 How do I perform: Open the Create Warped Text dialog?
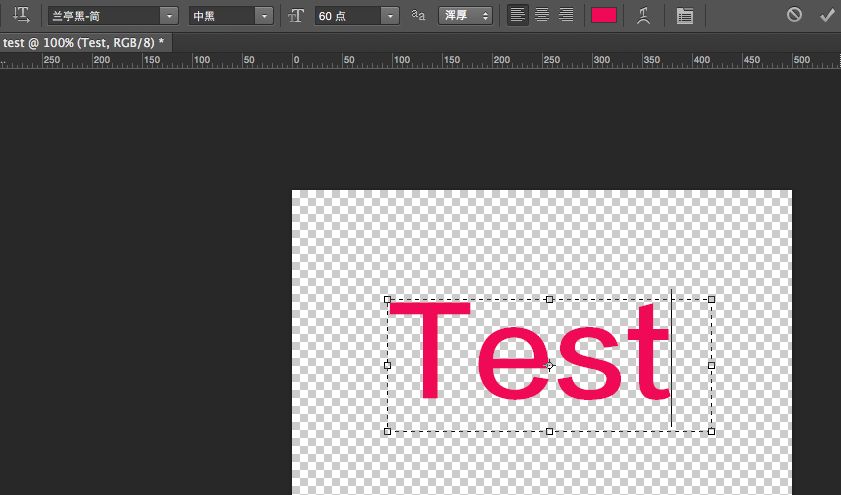(643, 16)
